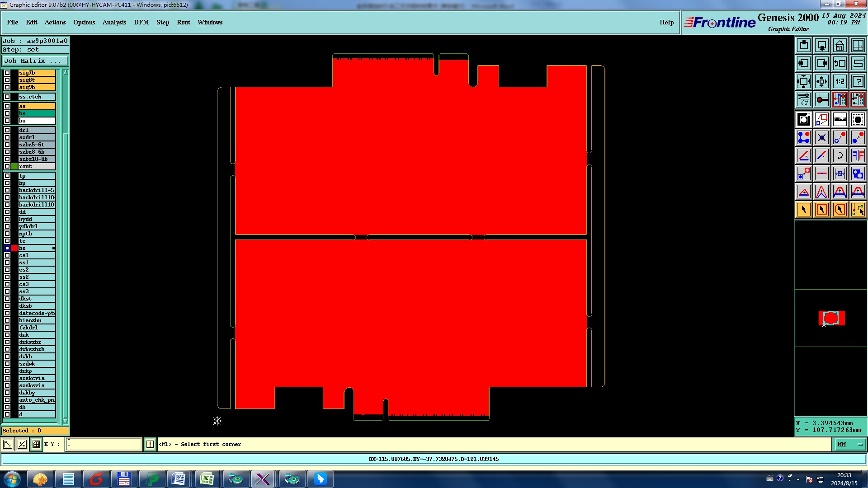This screenshot has width=868, height=488.
Task: Click the layer list vertical scrollbar
Action: [x=66, y=247]
